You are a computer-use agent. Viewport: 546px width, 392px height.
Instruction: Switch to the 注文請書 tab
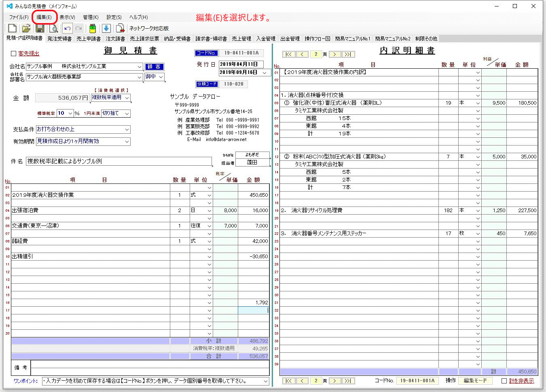click(115, 39)
